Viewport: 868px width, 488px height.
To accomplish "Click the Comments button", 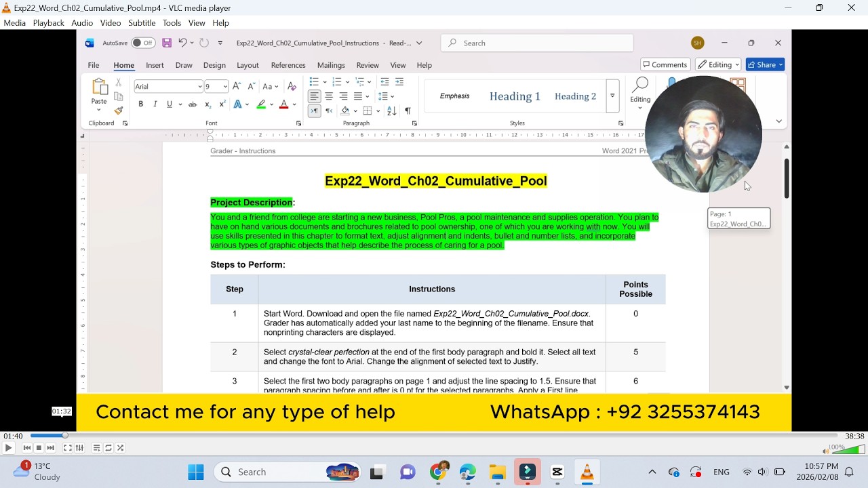I will click(665, 65).
